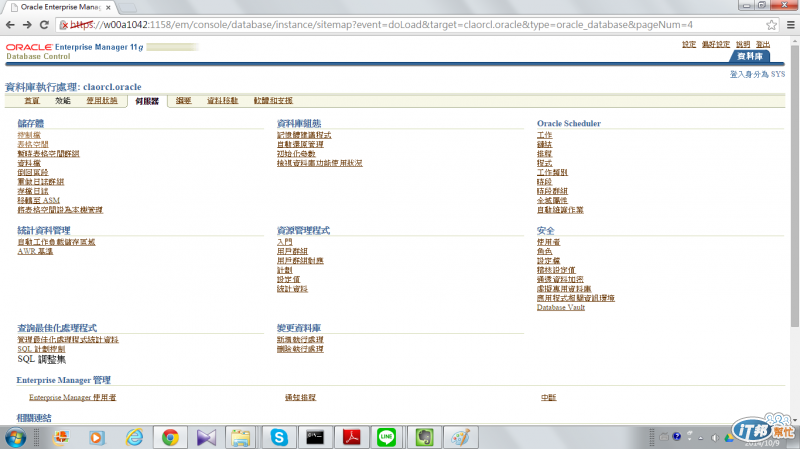Open Windows Explorer folder in the taskbar
This screenshot has width=800, height=449.
click(x=240, y=438)
